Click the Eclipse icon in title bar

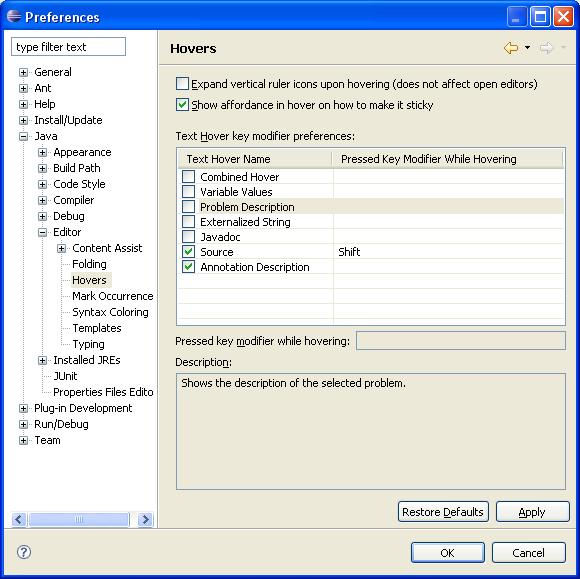click(x=14, y=16)
